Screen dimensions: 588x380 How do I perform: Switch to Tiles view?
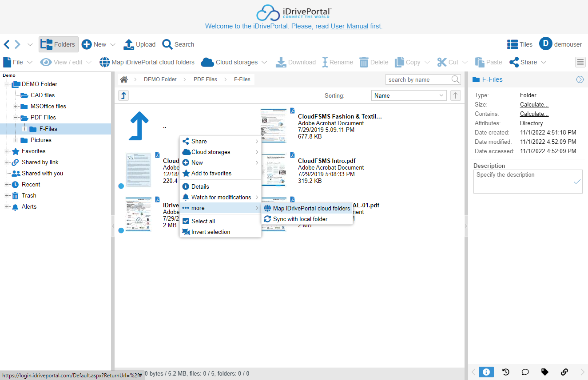coord(520,44)
